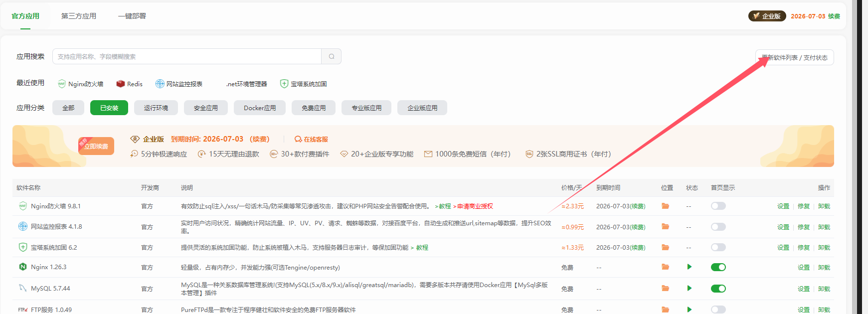868x314 pixels.
Task: Select the 企业版应用 category filter
Action: (x=422, y=108)
